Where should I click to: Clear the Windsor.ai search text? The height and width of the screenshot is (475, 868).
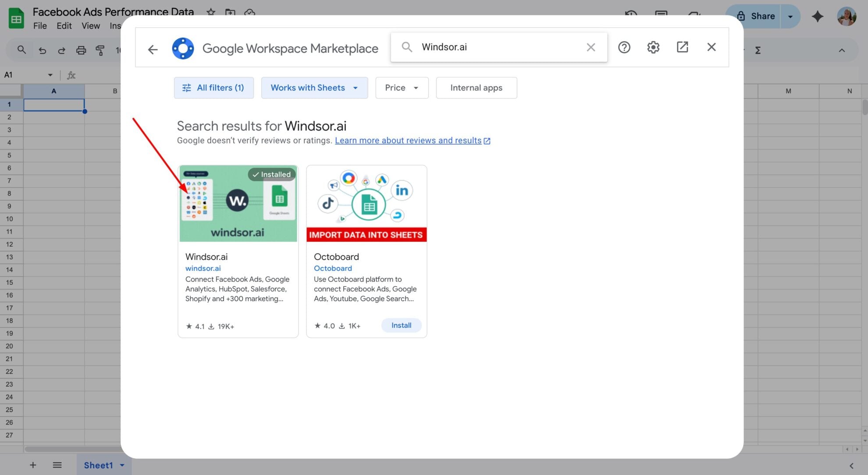click(x=591, y=47)
